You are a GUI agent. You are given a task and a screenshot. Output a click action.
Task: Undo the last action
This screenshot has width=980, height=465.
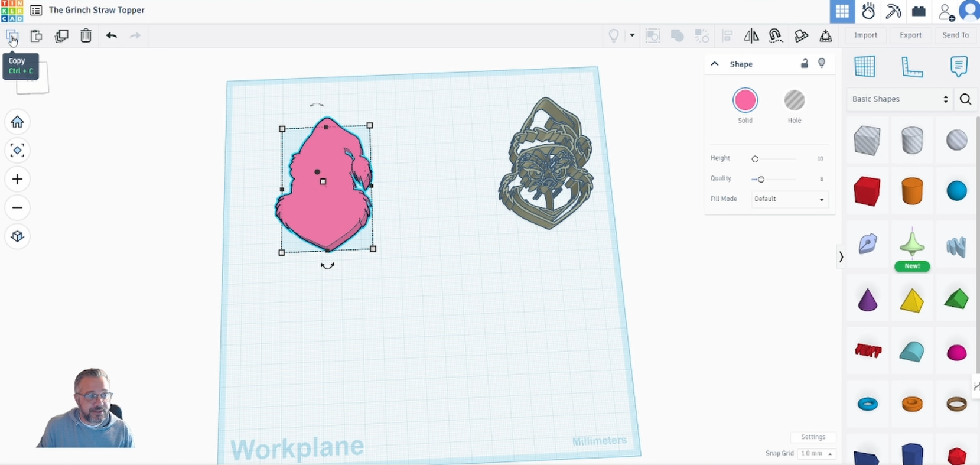111,35
